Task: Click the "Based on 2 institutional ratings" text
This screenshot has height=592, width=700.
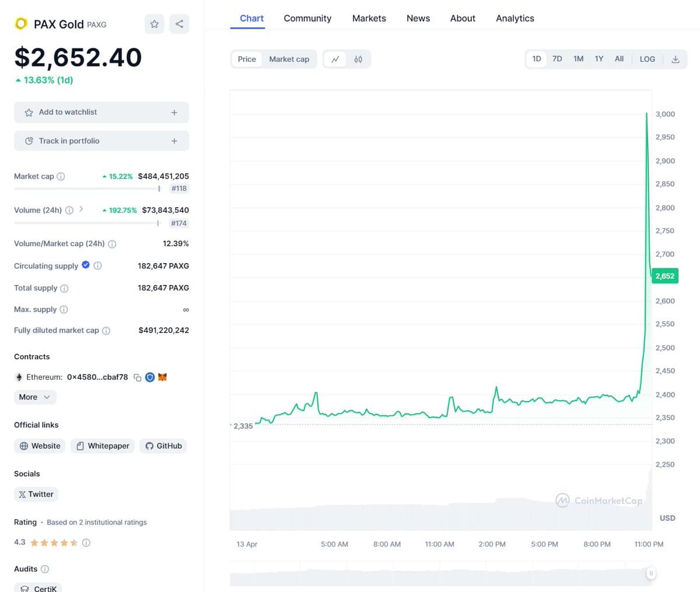Action: click(x=97, y=523)
